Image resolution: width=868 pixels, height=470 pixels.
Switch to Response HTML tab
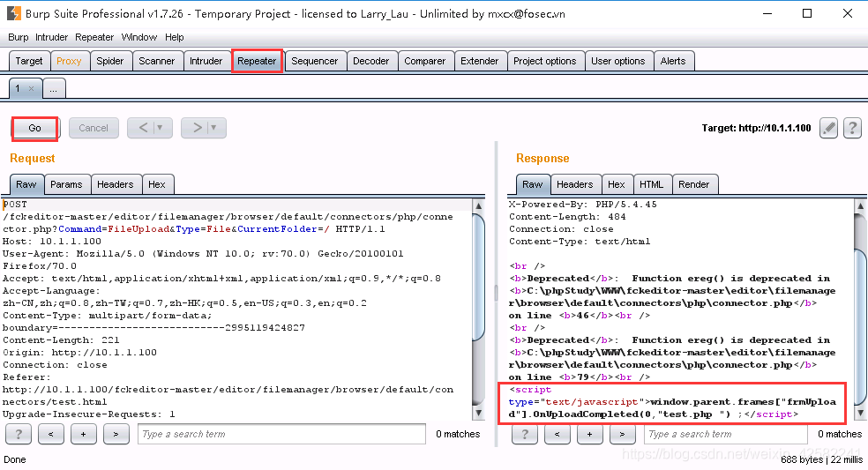[652, 184]
